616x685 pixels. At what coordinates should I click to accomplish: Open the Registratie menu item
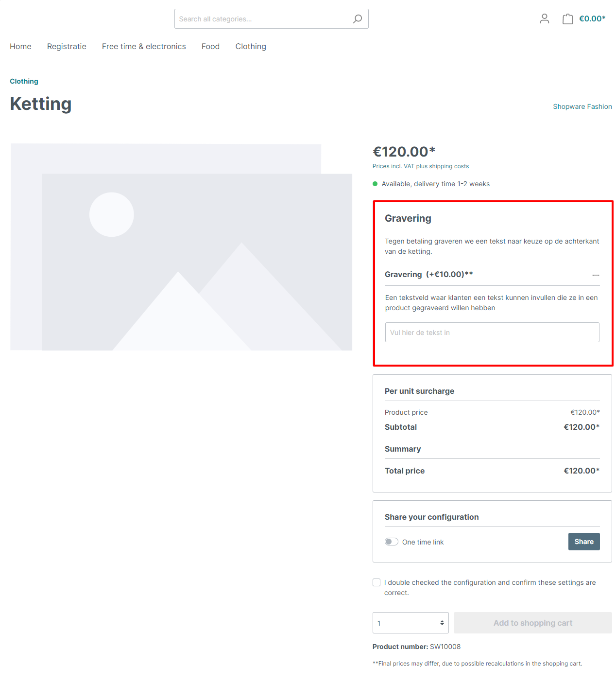[x=67, y=46]
